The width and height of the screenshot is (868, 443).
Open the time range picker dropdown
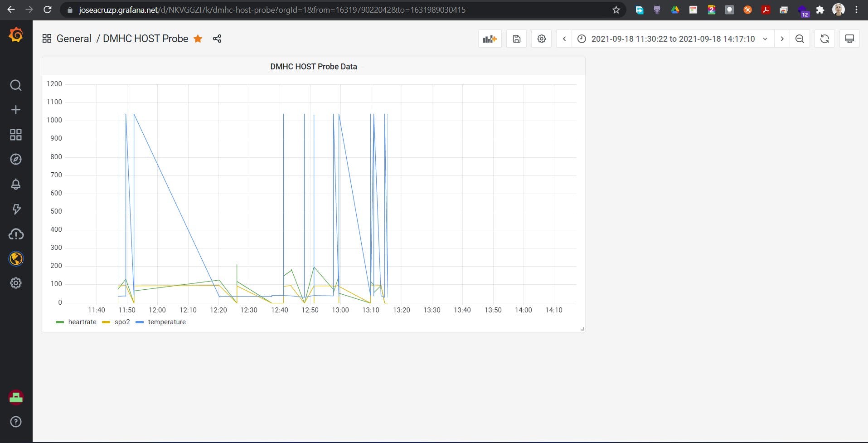pos(673,39)
